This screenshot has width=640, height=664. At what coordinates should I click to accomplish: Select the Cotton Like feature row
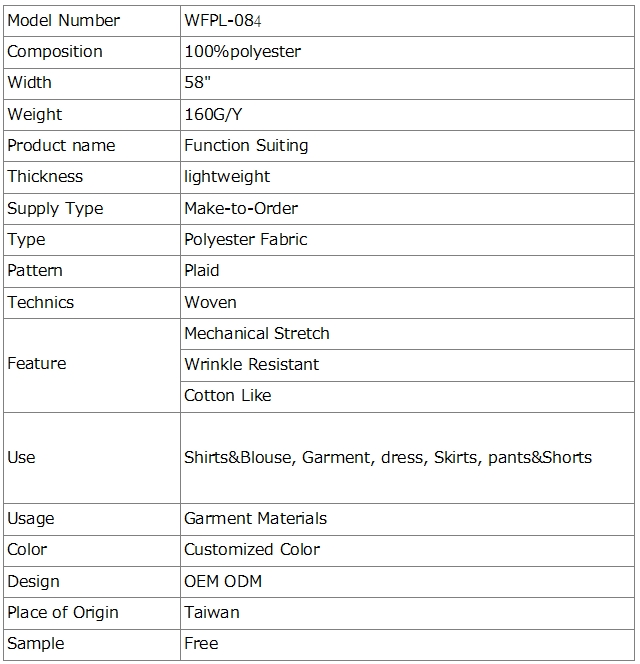coord(228,395)
